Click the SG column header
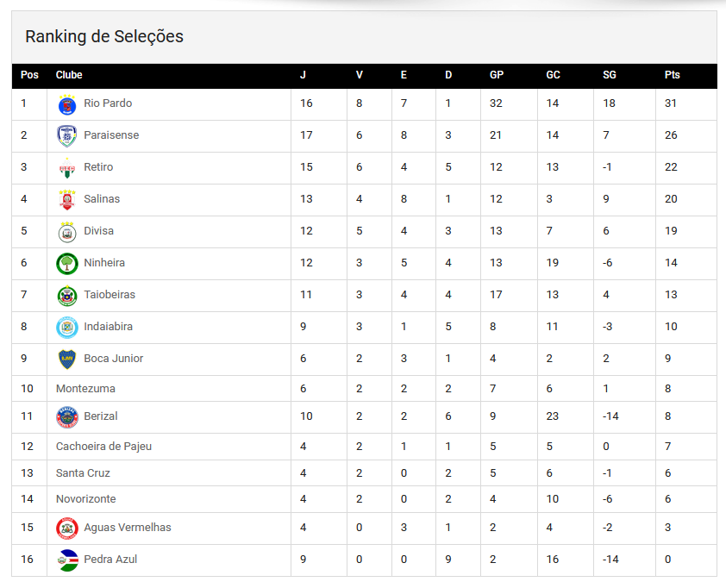The width and height of the screenshot is (726, 588). pos(610,75)
